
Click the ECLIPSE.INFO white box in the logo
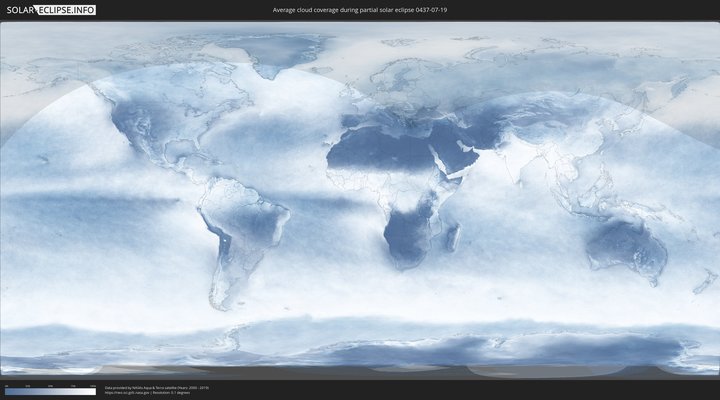(69, 10)
